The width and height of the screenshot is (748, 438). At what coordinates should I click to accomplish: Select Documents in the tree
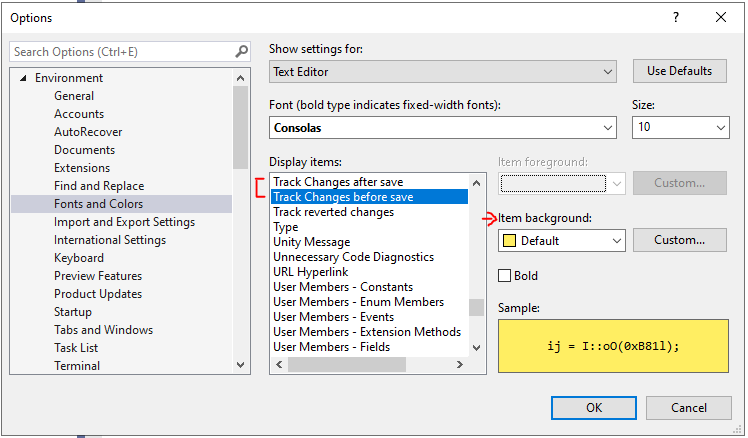pos(84,150)
